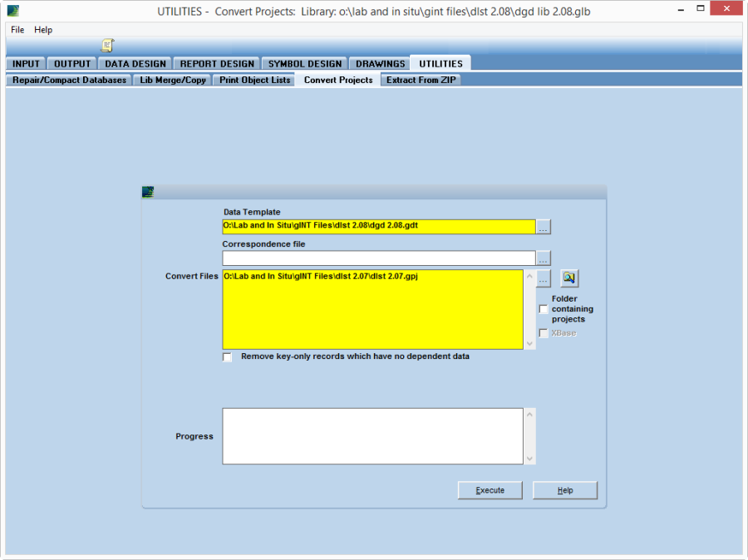Open the REPORT DESIGN tab
This screenshot has height=560, width=748.
tap(217, 64)
